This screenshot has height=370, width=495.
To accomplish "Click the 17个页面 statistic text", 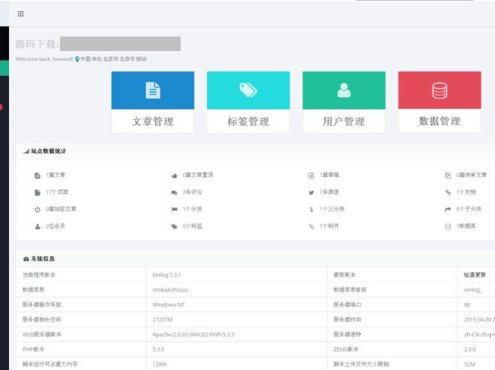I will pos(57,192).
